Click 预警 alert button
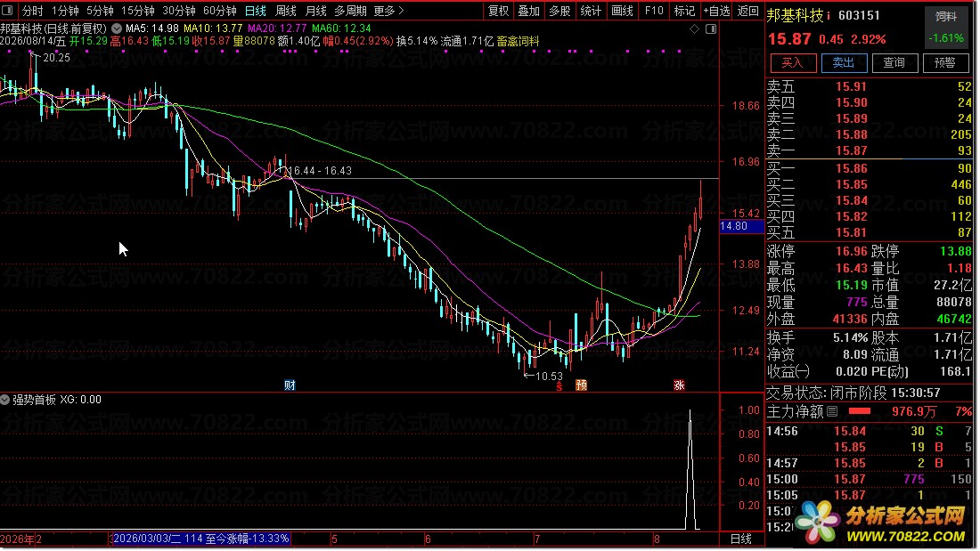Viewport: 980px width, 551px height. (x=944, y=62)
